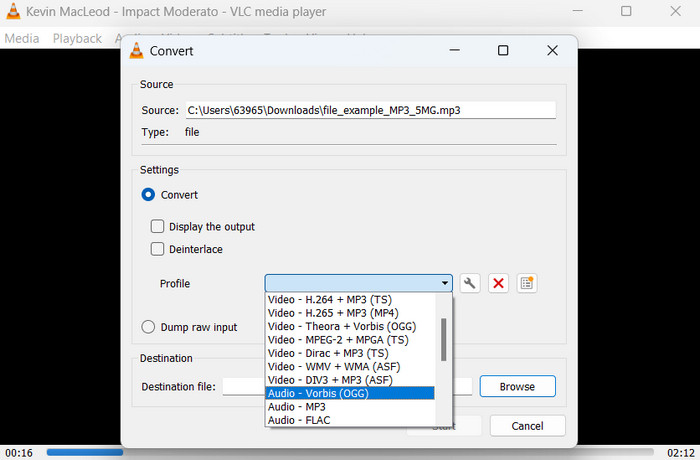Open the Media menu in VLC
Viewport: 700px width, 460px height.
tap(22, 38)
